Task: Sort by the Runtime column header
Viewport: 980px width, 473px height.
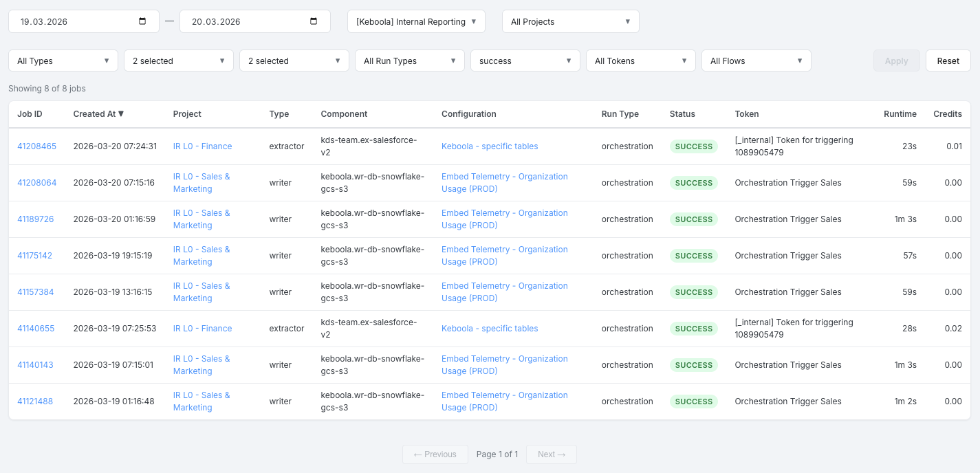Action: click(900, 114)
